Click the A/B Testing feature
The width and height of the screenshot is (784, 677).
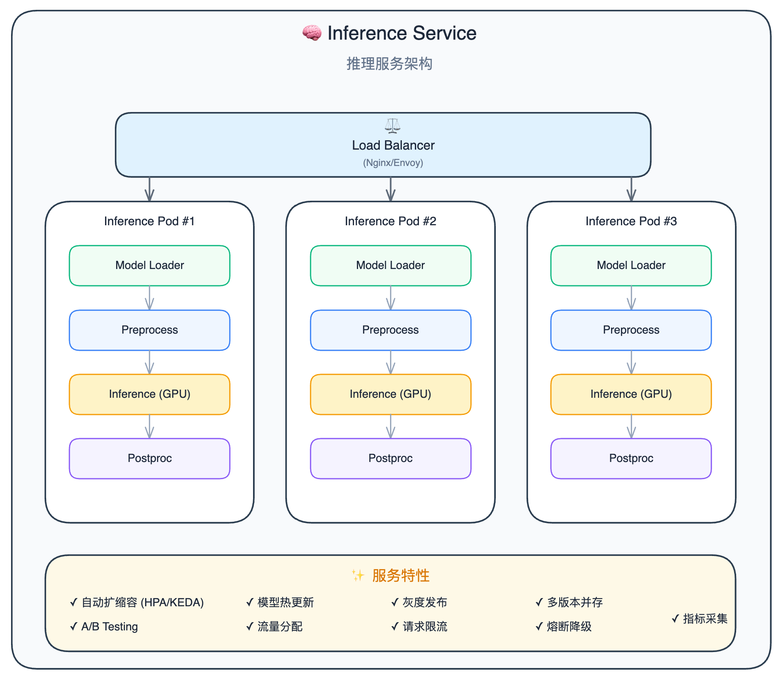point(104,626)
